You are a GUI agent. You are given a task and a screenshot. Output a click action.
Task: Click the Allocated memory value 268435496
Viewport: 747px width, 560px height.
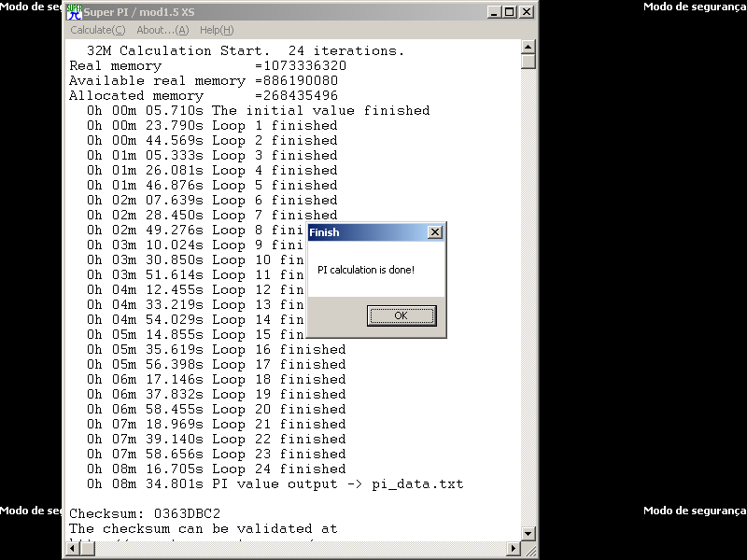(301, 96)
